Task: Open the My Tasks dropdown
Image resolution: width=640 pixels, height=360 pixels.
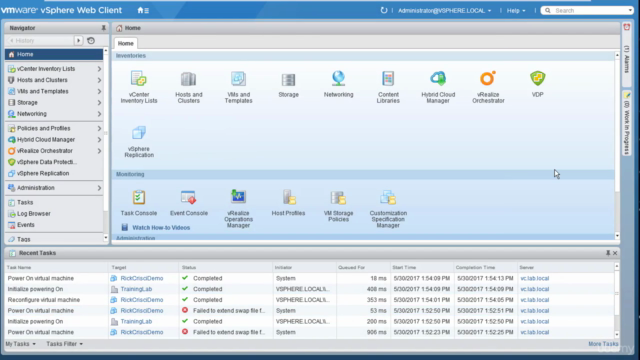Action: click(x=20, y=344)
